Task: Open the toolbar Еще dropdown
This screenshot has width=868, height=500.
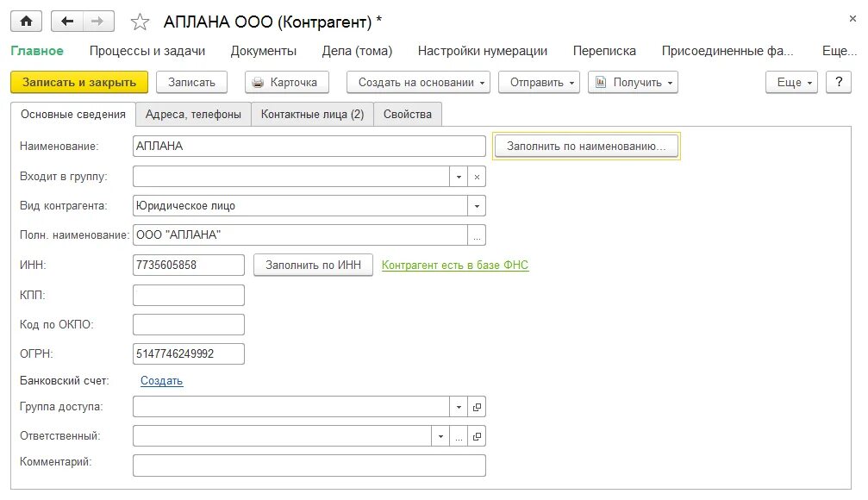Action: (x=791, y=82)
